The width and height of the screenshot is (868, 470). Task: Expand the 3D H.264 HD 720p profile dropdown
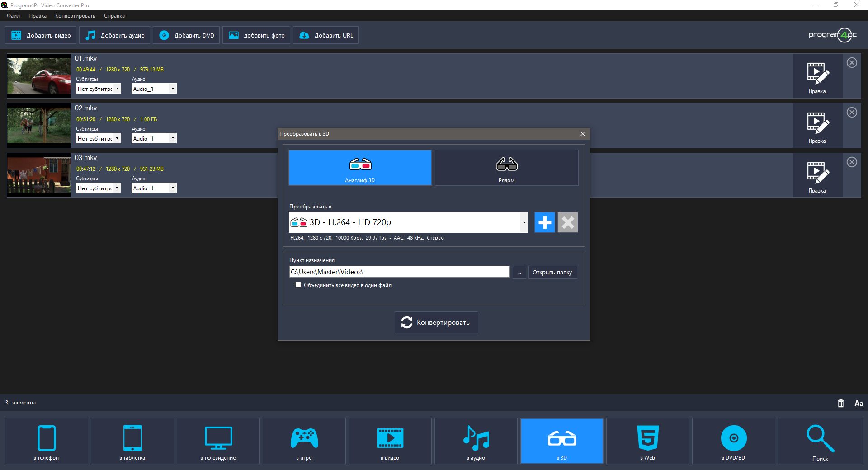tap(524, 222)
